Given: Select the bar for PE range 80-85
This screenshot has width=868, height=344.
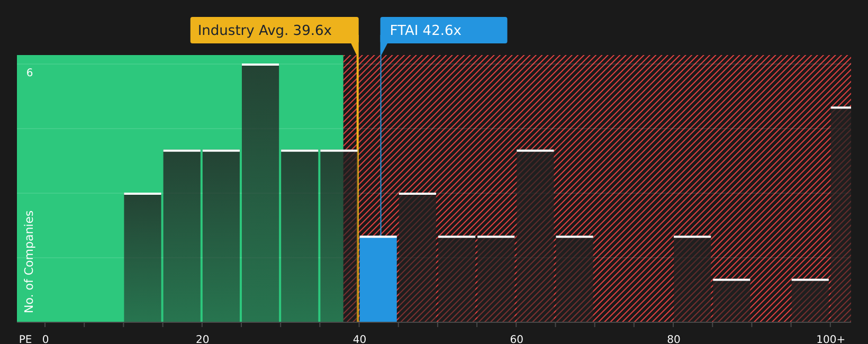Looking at the screenshot, I should [x=692, y=279].
